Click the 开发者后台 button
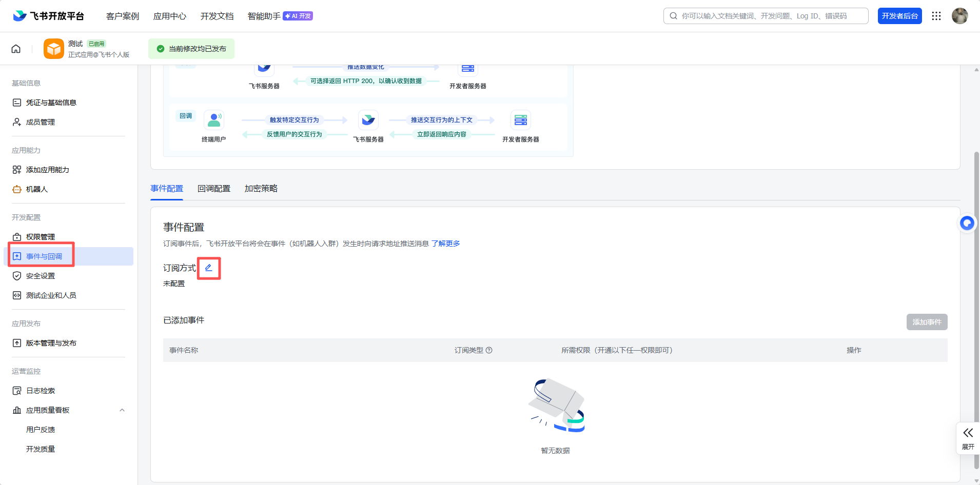Viewport: 980px width, 485px height. click(900, 16)
